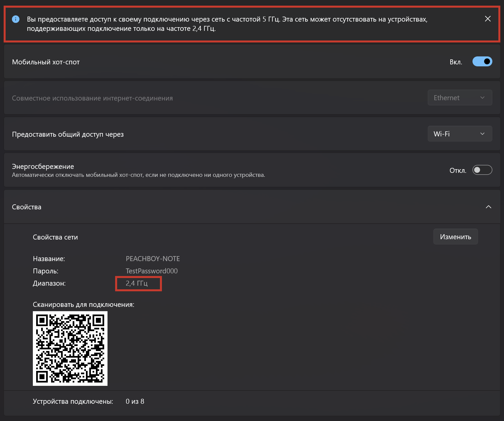Open the Ethernet connection dropdown

tap(460, 98)
